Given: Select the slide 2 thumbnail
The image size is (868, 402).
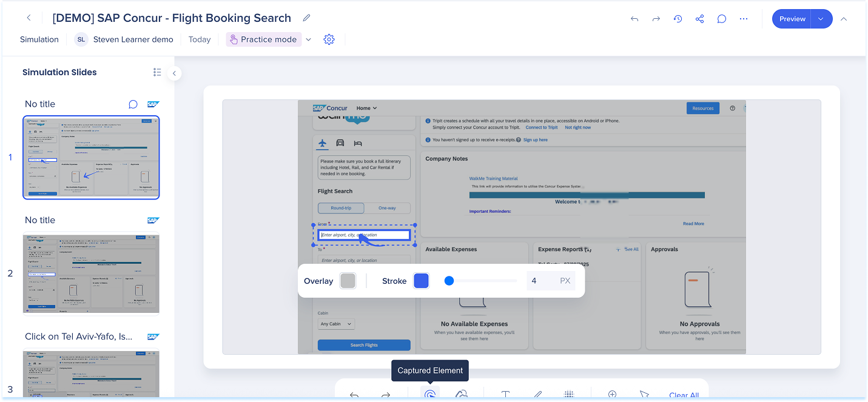Looking at the screenshot, I should [x=91, y=274].
